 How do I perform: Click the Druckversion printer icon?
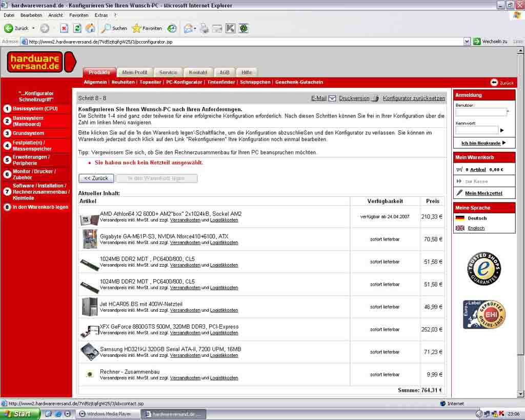click(376, 98)
